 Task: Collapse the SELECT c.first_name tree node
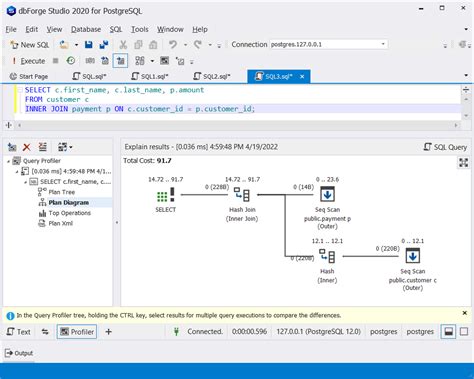[25, 182]
